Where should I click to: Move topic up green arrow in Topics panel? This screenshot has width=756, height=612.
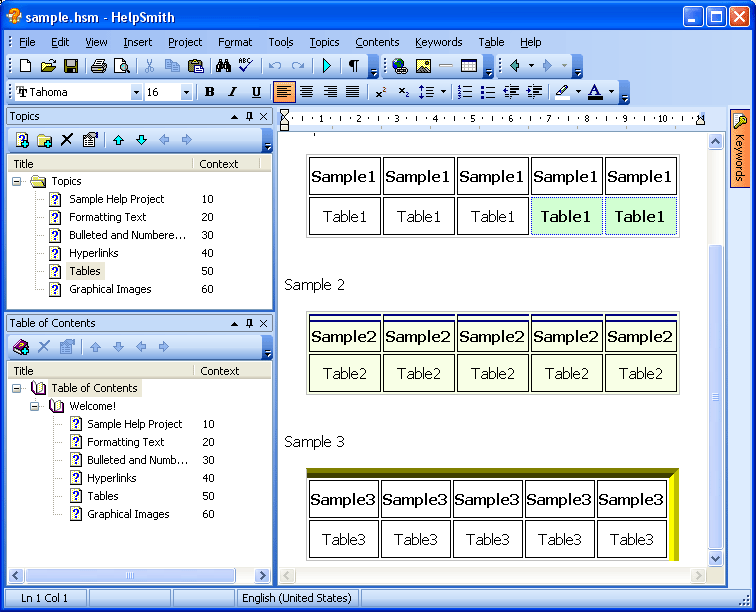coord(118,140)
